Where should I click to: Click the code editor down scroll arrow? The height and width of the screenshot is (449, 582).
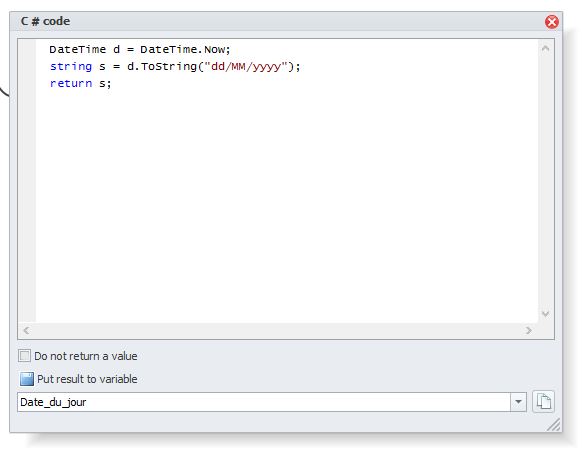(545, 314)
